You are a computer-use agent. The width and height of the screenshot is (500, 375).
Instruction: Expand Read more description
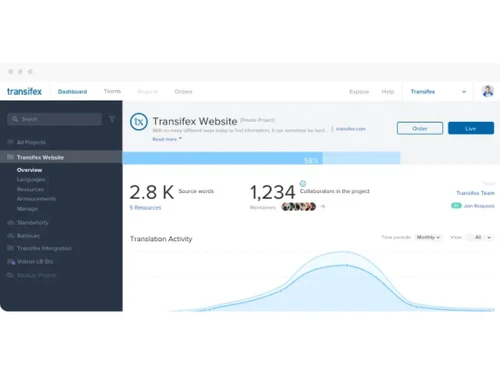coord(167,139)
